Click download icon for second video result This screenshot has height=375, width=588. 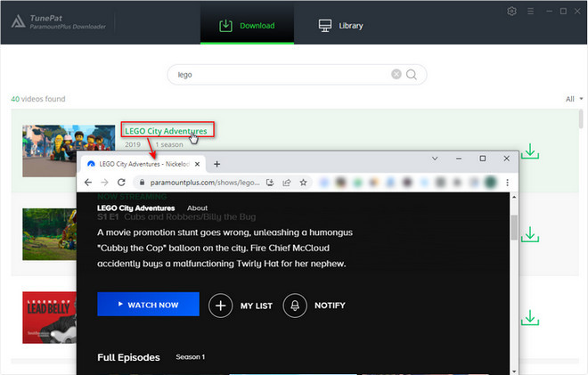point(530,234)
